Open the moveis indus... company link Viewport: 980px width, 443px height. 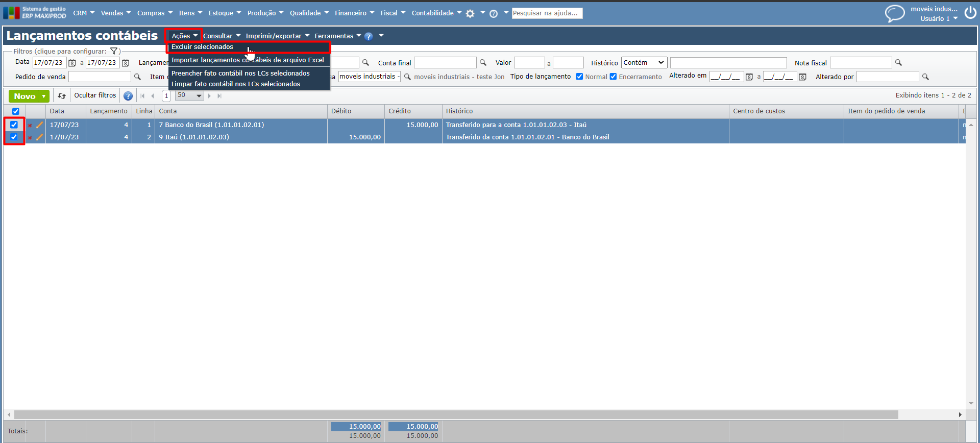pos(934,9)
